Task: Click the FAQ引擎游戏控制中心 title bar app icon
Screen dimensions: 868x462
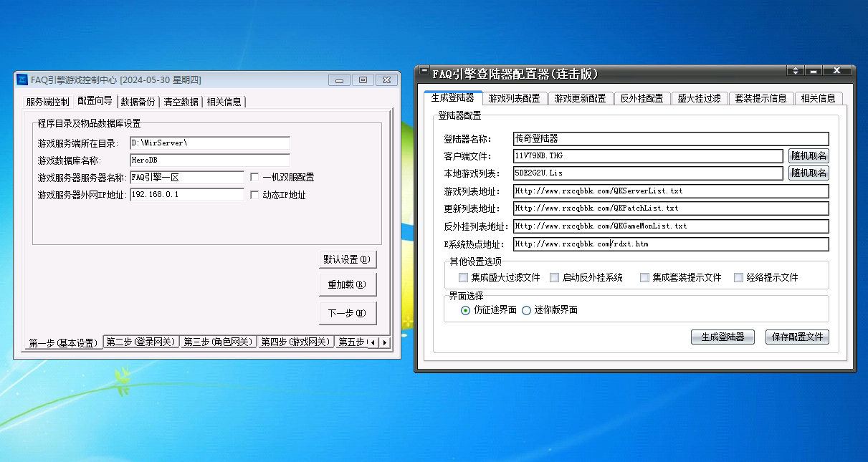Action: (x=23, y=80)
